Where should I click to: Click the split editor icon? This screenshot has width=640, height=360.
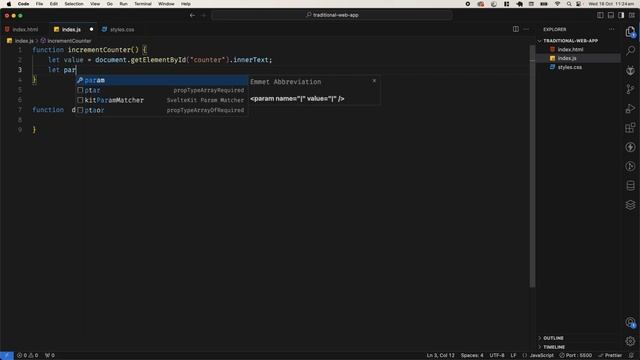pos(516,29)
